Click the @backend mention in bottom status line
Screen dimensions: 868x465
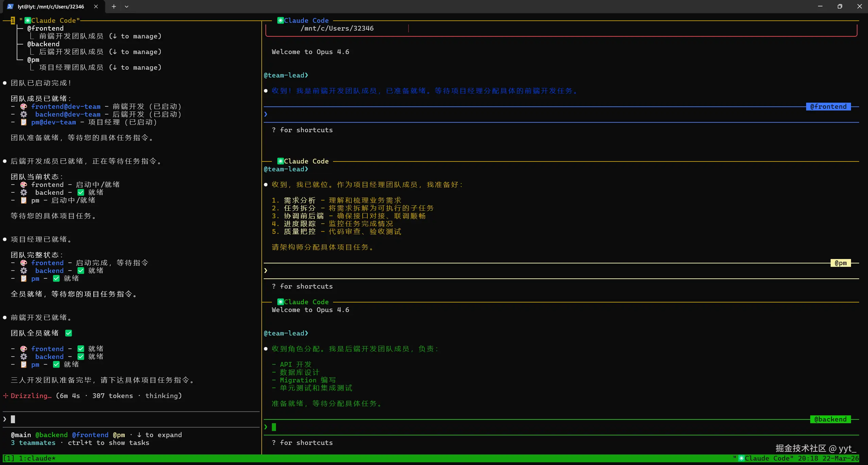pos(51,435)
